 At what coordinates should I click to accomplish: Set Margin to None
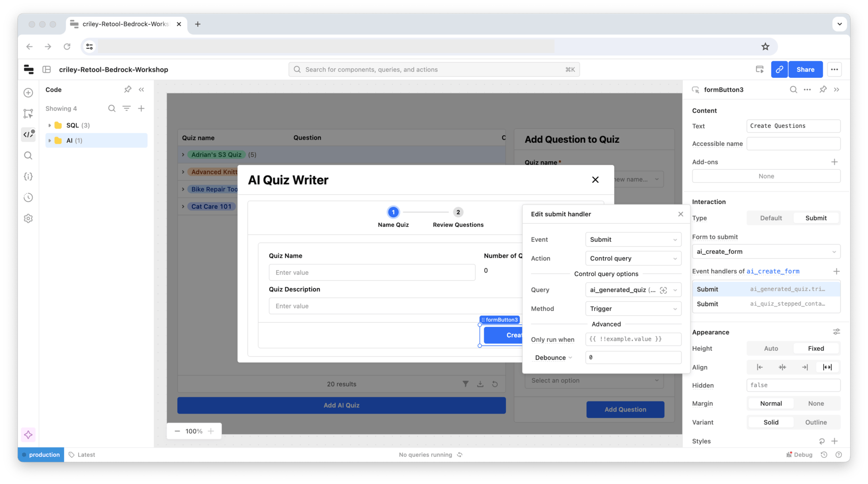click(x=816, y=403)
